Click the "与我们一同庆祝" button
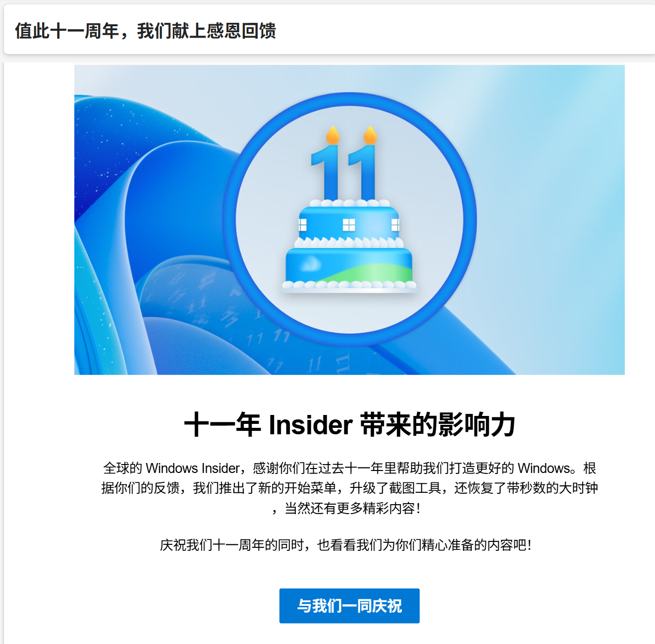655x644 pixels. [349, 606]
